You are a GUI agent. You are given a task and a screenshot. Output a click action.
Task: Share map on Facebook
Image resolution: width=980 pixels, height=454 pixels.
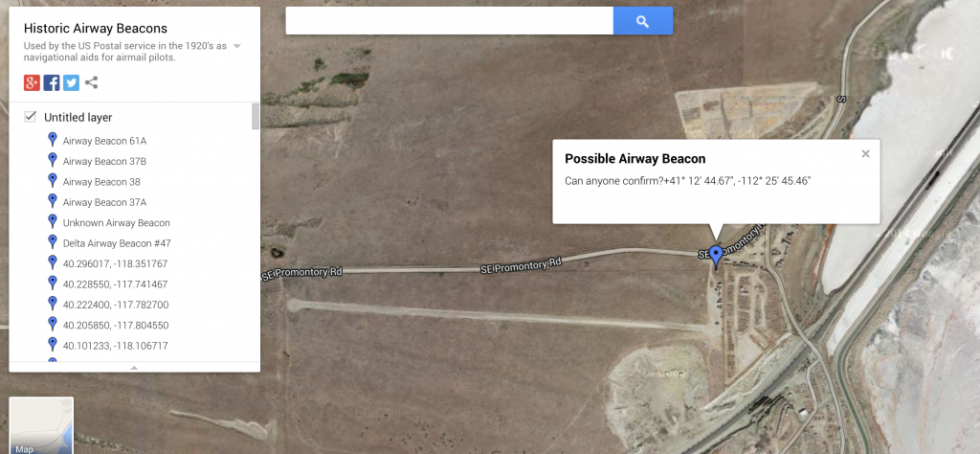click(x=52, y=82)
